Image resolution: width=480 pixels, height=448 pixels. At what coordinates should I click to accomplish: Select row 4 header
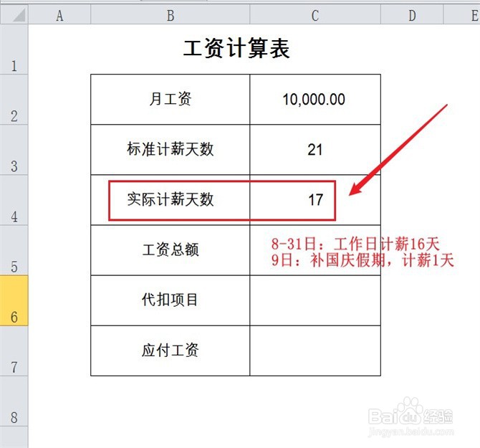pyautogui.click(x=14, y=200)
